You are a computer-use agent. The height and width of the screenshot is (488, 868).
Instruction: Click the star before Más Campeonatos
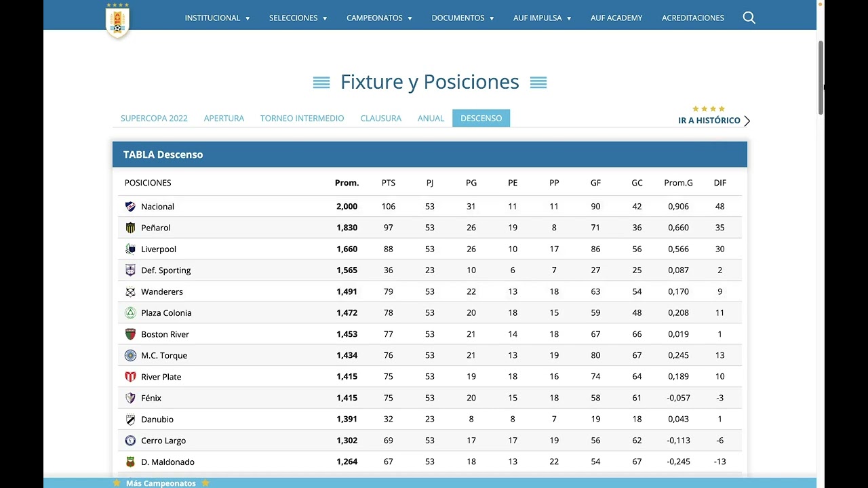click(x=117, y=483)
